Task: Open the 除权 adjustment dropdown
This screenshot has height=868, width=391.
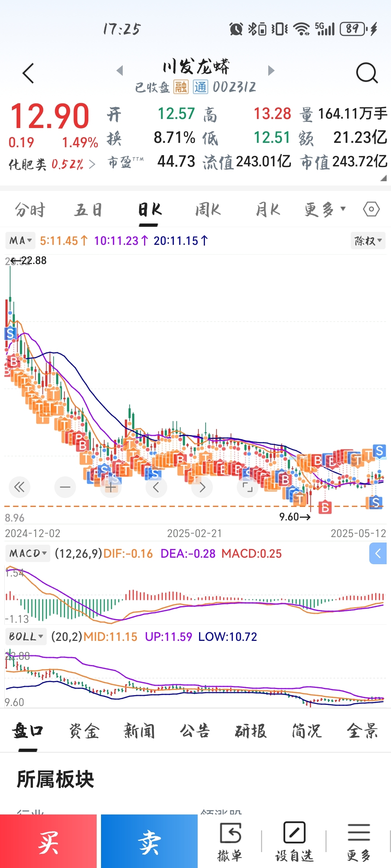Action: point(368,241)
